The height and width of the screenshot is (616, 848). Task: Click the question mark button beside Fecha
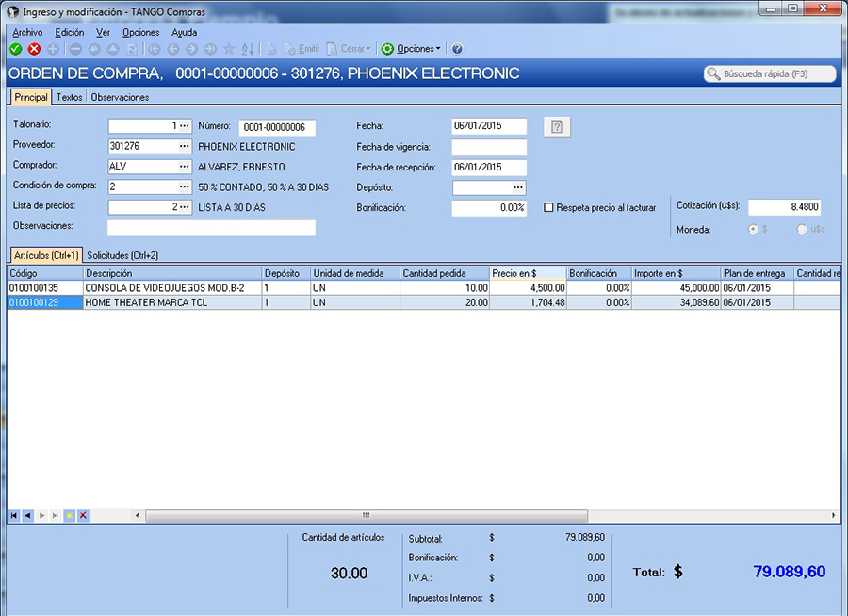(557, 126)
